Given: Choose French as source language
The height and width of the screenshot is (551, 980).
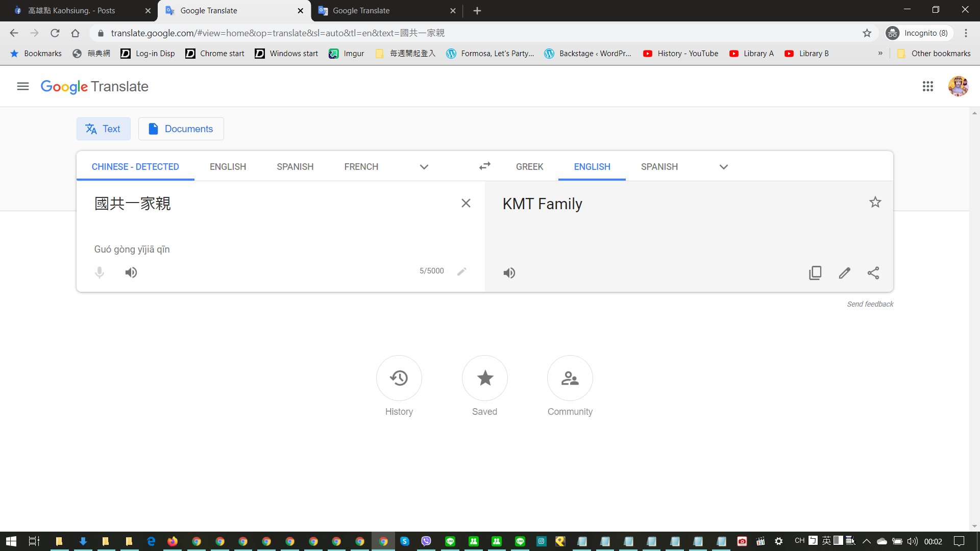Looking at the screenshot, I should coord(361,167).
